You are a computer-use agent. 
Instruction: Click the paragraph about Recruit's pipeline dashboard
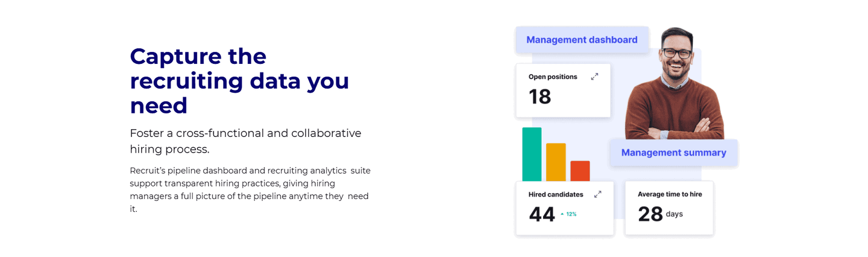[250, 190]
